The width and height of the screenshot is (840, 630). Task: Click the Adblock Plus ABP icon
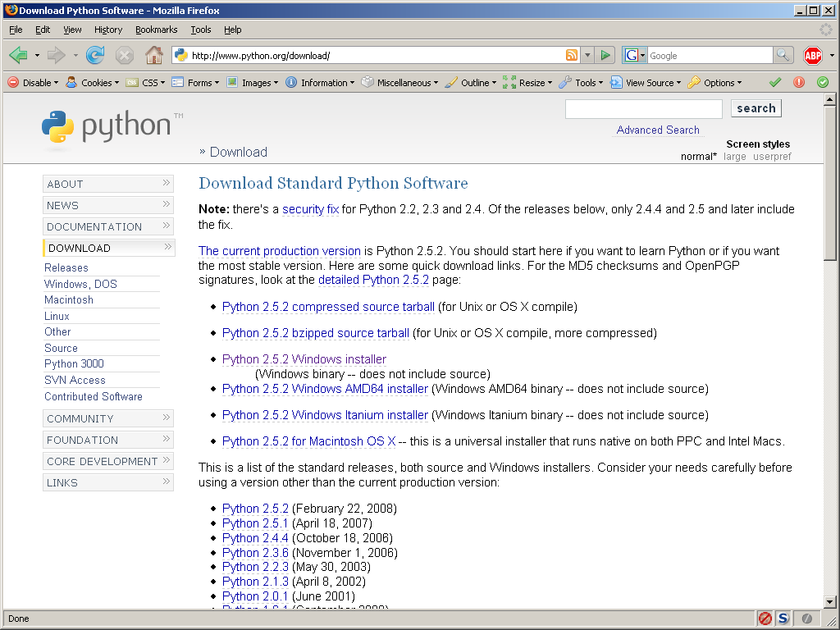coord(813,55)
